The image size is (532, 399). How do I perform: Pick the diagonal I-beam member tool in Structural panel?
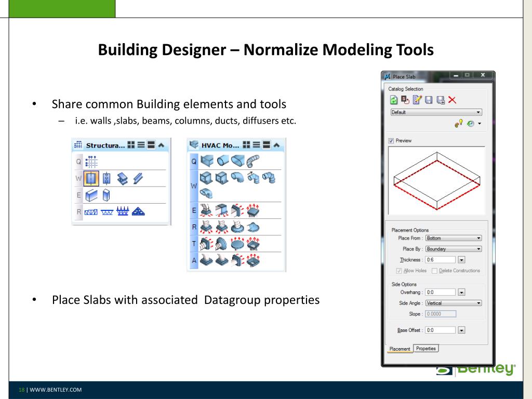(x=138, y=179)
